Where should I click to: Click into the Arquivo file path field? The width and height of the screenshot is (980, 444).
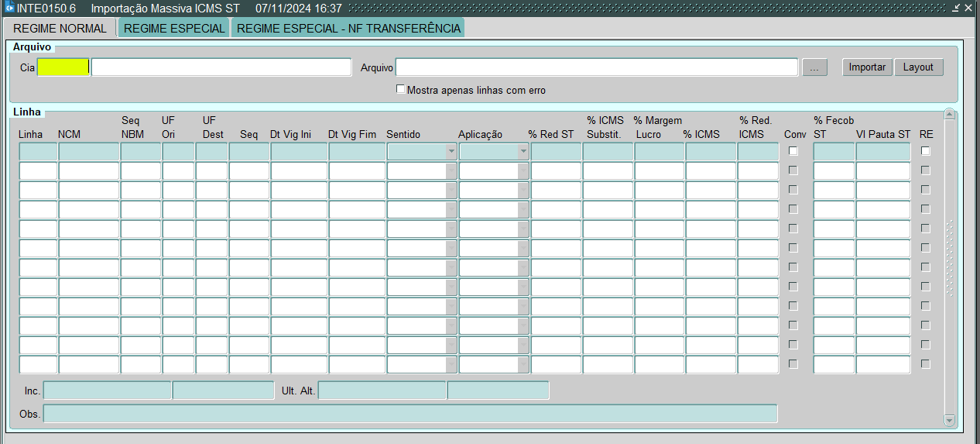click(596, 67)
